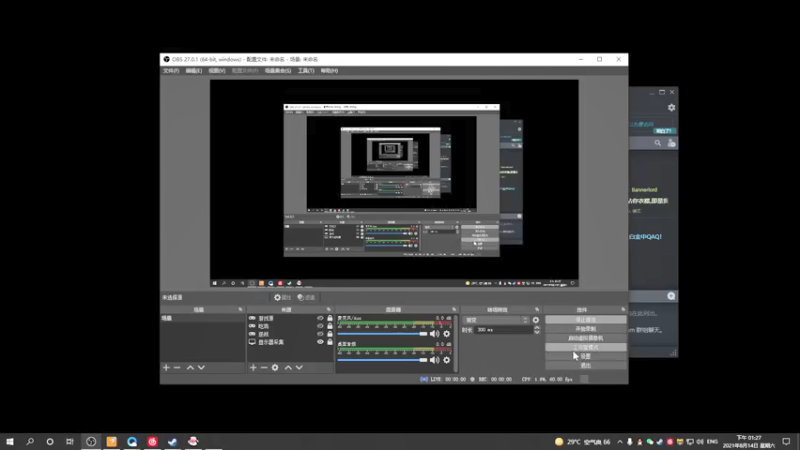The height and width of the screenshot is (450, 800).
Task: Click 开始录制 Start Recording button
Action: coord(586,329)
